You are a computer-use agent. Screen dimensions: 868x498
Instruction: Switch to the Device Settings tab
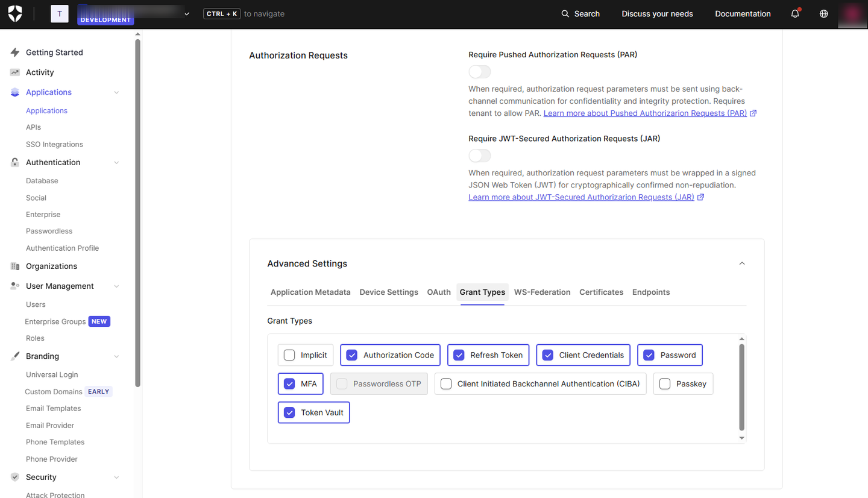389,292
